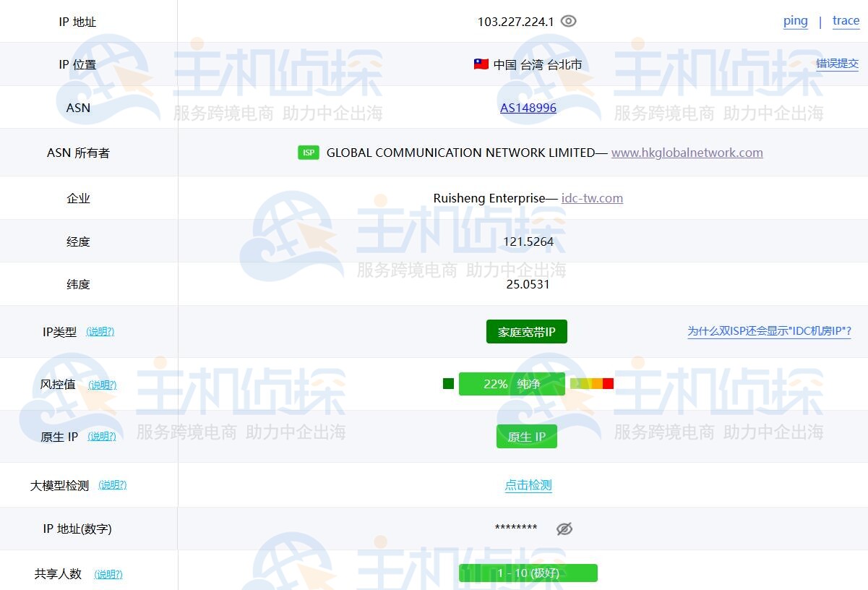Open the dual ISP IDC explanation link
Image resolution: width=868 pixels, height=590 pixels.
pyautogui.click(x=769, y=332)
